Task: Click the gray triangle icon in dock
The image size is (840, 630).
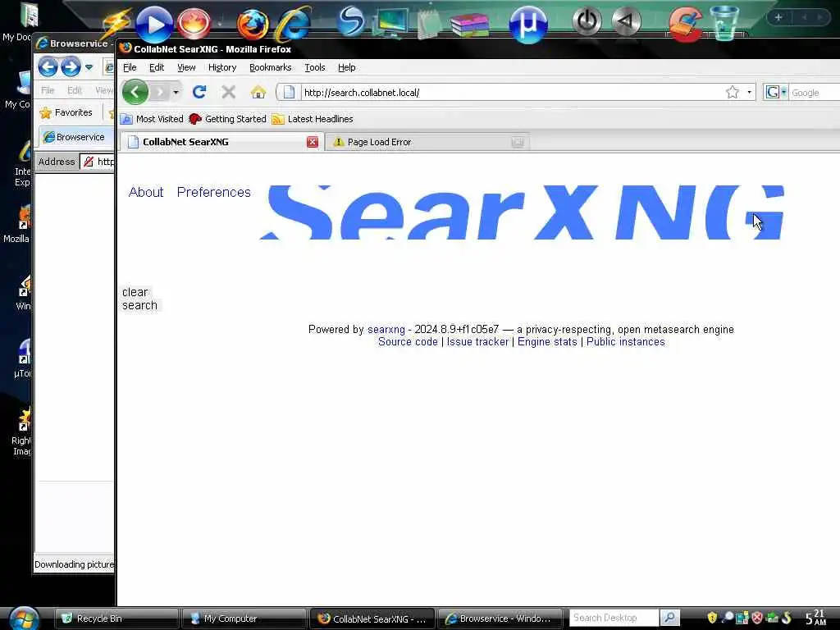Action: coord(626,22)
